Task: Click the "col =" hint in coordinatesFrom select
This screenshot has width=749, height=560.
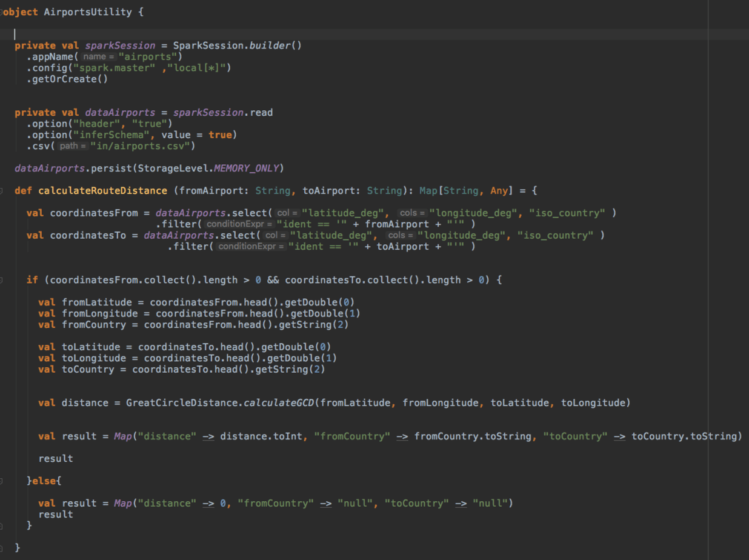Action: click(x=287, y=213)
